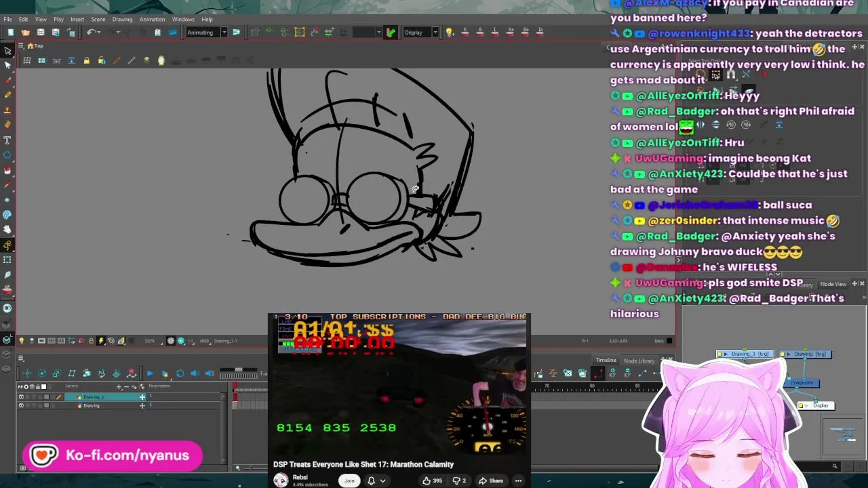The height and width of the screenshot is (488, 868).
Task: Click the notification bell beside Join
Action: 371,481
